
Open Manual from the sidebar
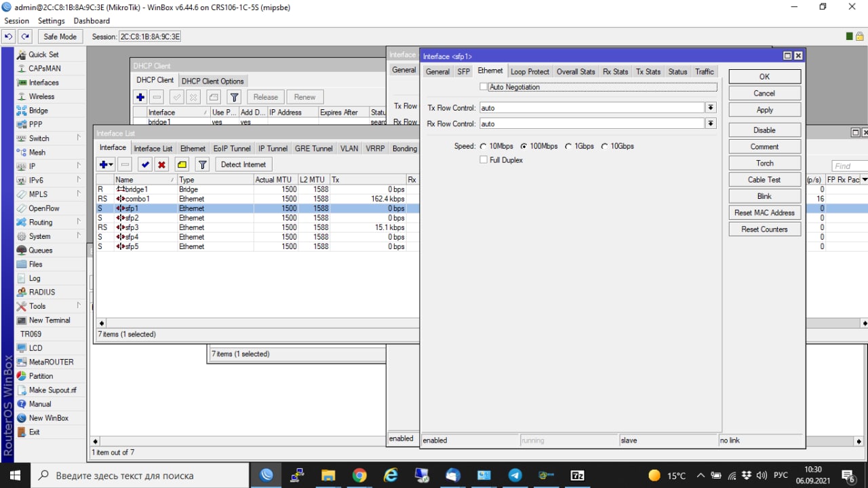(39, 404)
